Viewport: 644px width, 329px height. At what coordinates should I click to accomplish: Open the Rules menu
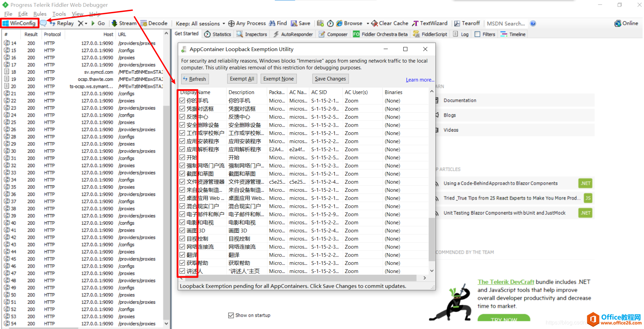pyautogui.click(x=40, y=14)
